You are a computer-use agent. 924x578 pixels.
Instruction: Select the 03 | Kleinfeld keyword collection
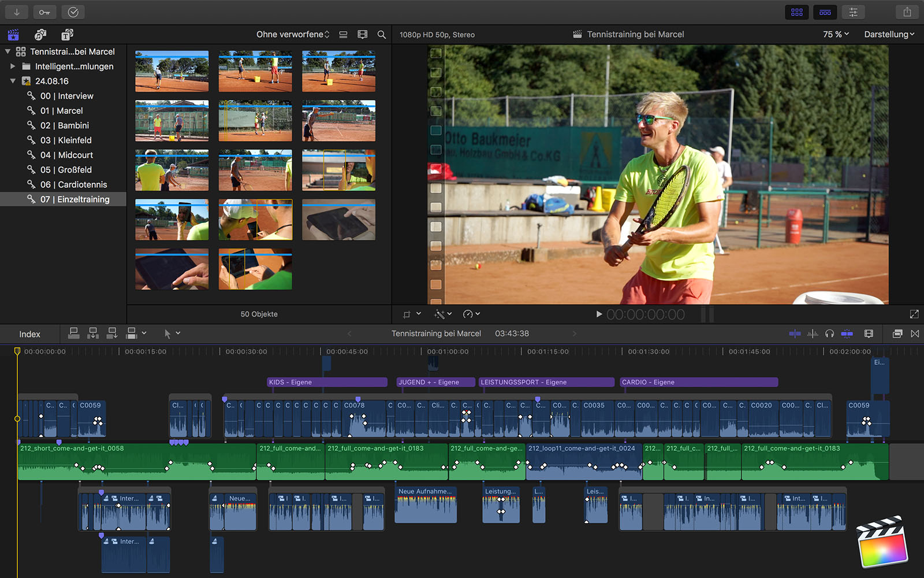tap(66, 140)
